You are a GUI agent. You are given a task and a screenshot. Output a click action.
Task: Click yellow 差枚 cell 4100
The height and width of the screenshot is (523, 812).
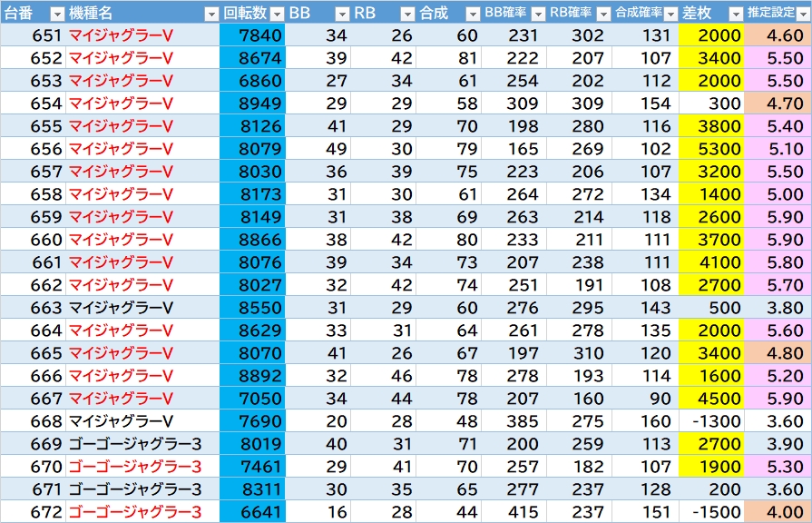click(711, 262)
